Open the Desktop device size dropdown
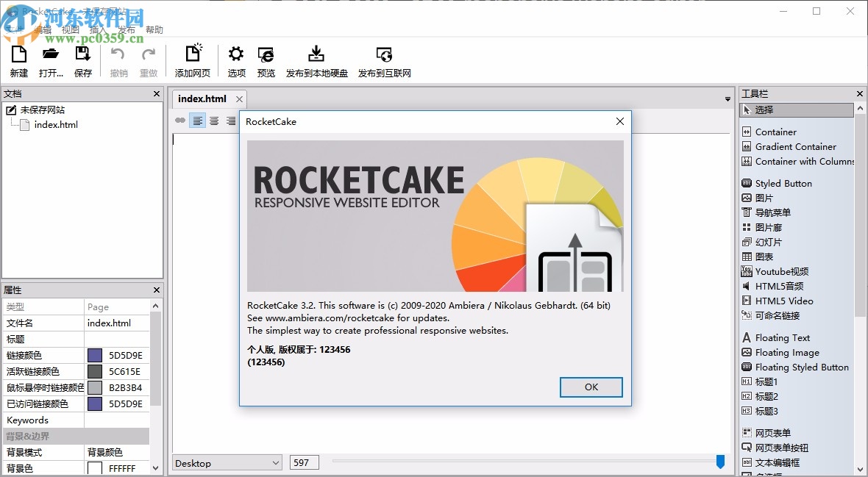Viewport: 868px width, 477px height. click(226, 462)
